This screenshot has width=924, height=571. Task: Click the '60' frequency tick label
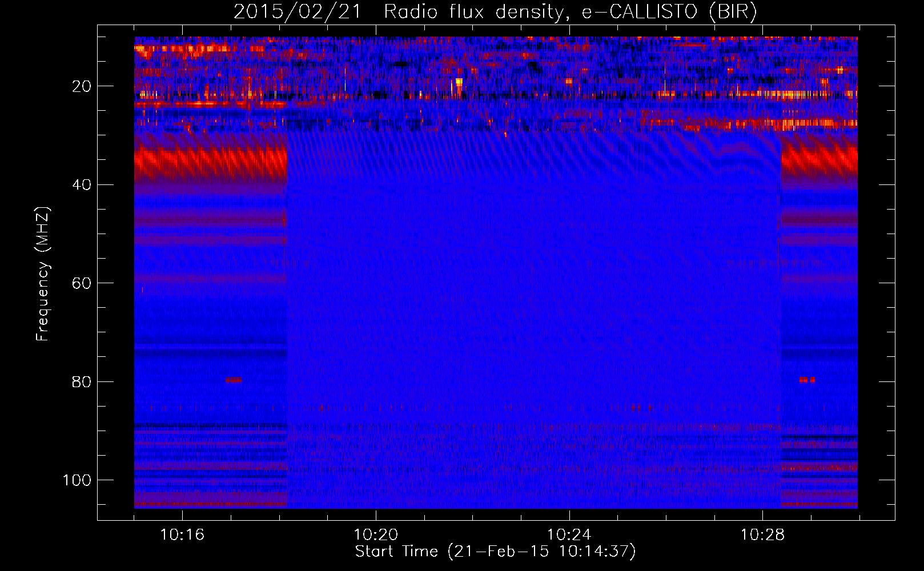click(x=82, y=283)
